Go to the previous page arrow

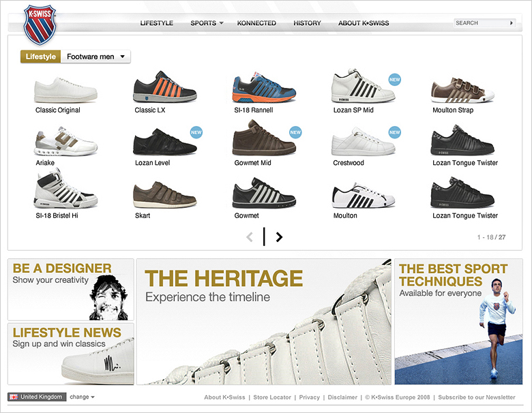click(250, 237)
